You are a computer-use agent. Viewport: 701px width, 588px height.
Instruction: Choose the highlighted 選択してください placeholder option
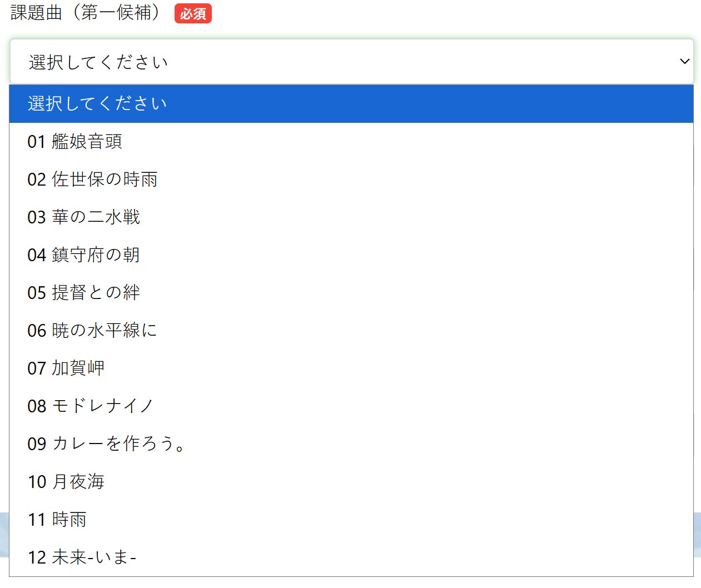coord(97,104)
